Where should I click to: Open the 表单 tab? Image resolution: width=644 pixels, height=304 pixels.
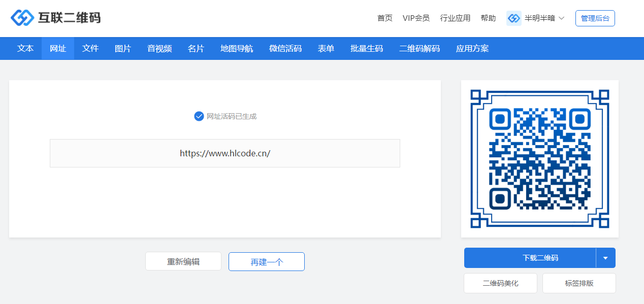(326, 49)
